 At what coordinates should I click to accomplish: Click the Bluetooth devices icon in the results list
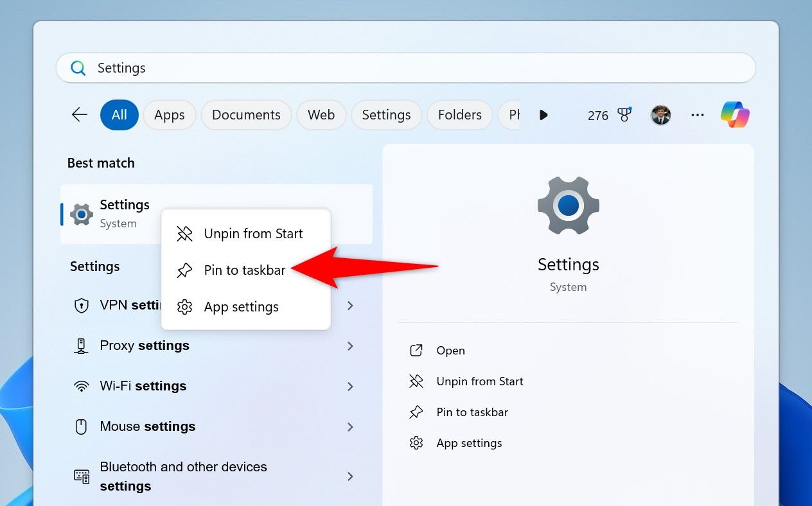point(82,476)
